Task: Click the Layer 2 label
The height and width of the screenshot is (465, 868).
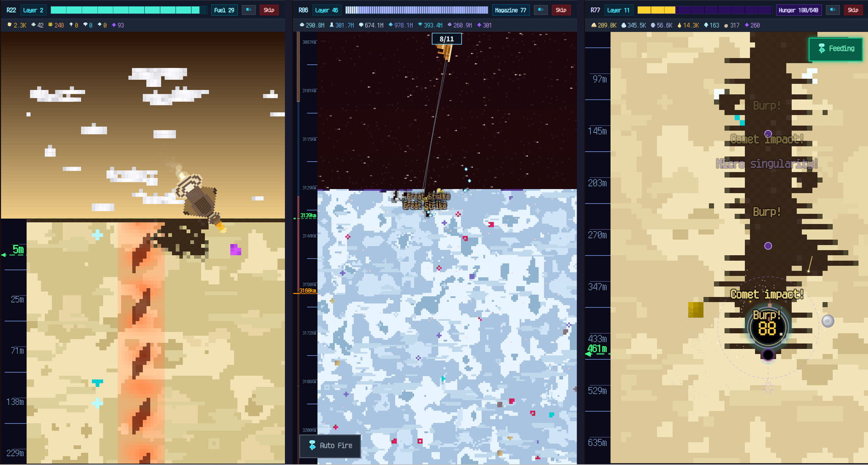Action: pyautogui.click(x=33, y=10)
